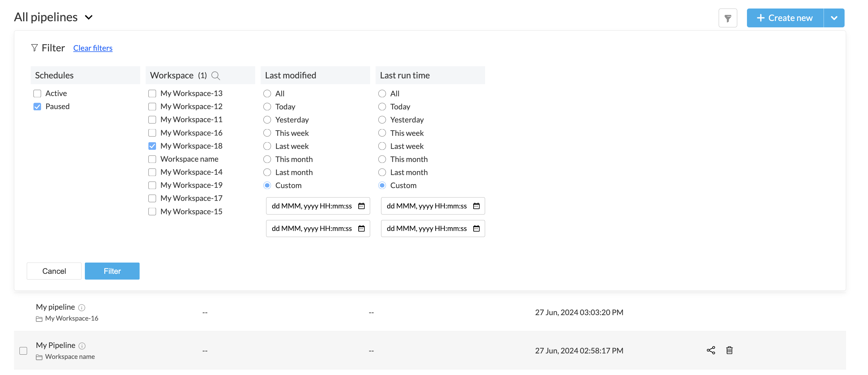The image size is (868, 375).
Task: Select This month under Last run time
Action: pos(382,159)
